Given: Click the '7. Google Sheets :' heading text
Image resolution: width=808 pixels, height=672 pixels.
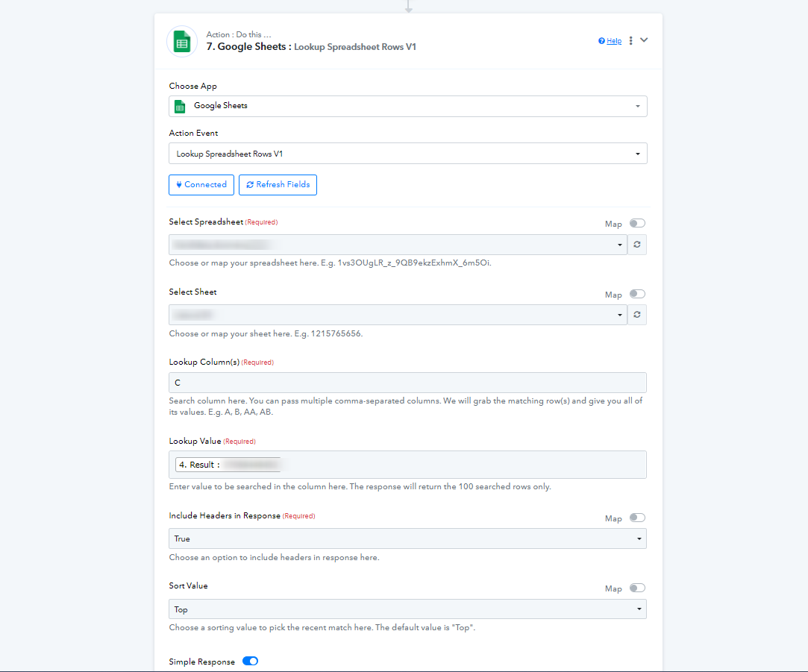Looking at the screenshot, I should point(249,46).
